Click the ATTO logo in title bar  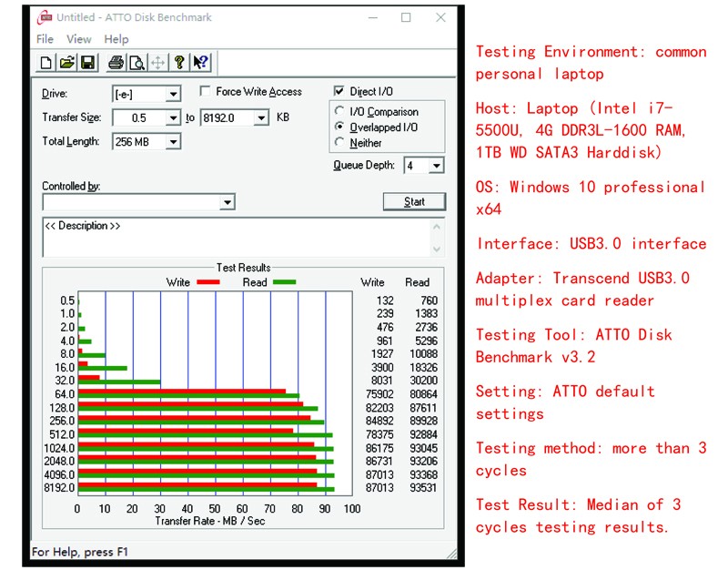45,17
